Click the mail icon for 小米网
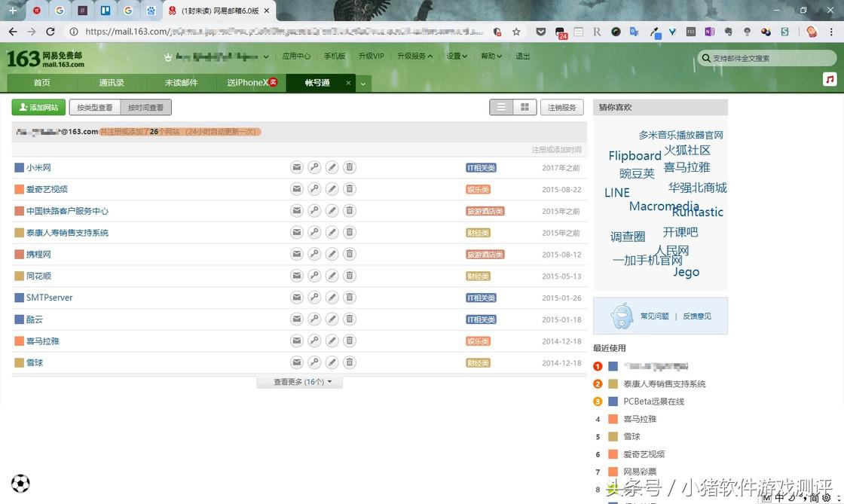Image resolution: width=844 pixels, height=504 pixels. coord(297,167)
